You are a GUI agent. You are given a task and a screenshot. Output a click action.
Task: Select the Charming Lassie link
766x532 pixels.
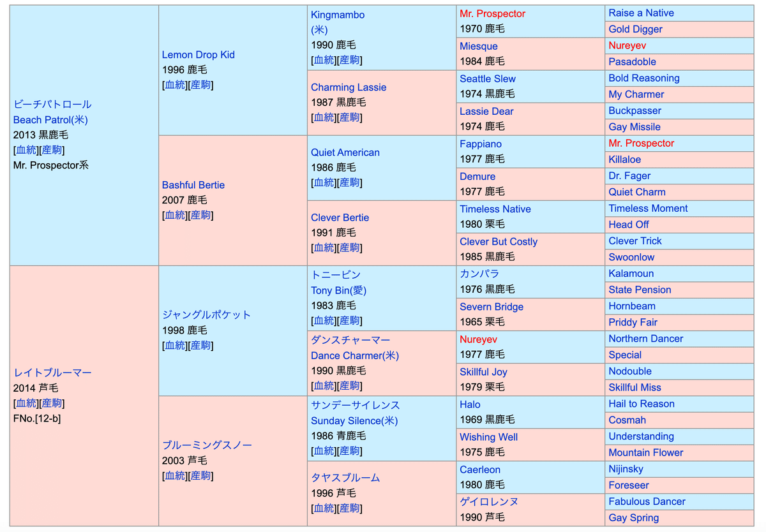(x=348, y=87)
